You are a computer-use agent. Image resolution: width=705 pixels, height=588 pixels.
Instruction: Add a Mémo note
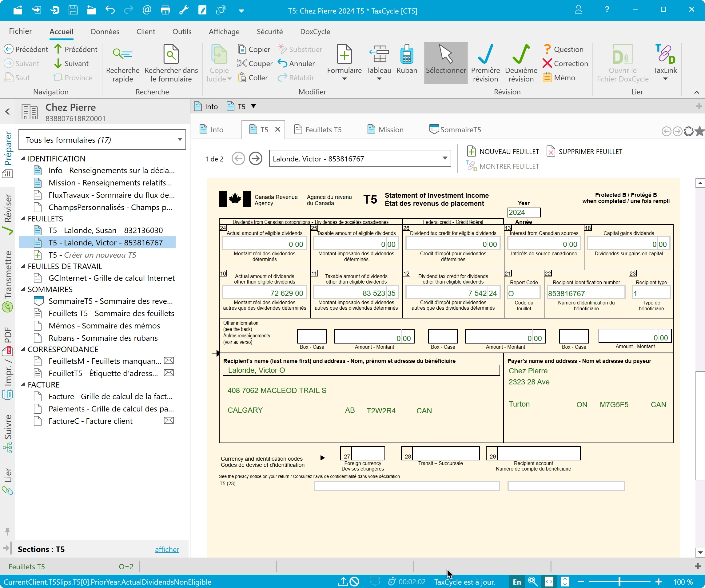click(x=559, y=77)
